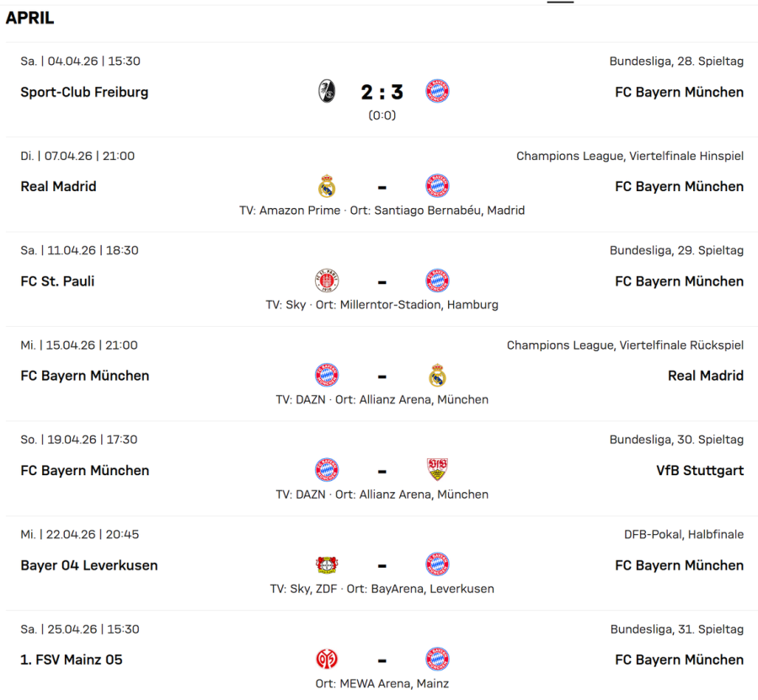The height and width of the screenshot is (700, 758).
Task: Click Real Madrid crest in Hinspiel match
Action: coord(327,186)
